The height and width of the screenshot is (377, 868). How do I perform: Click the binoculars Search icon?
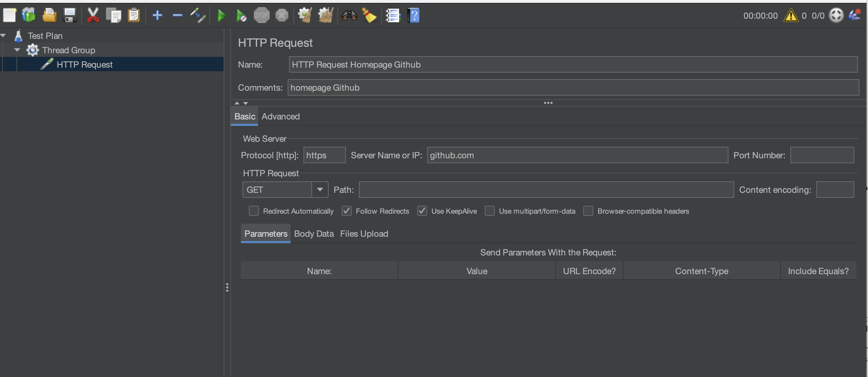[349, 15]
